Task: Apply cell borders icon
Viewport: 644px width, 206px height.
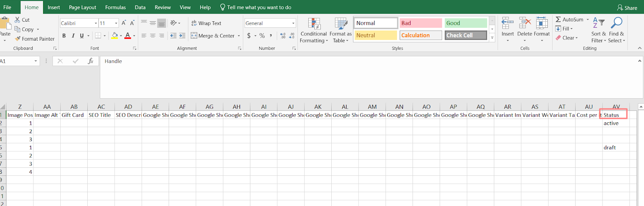Action: 98,36
